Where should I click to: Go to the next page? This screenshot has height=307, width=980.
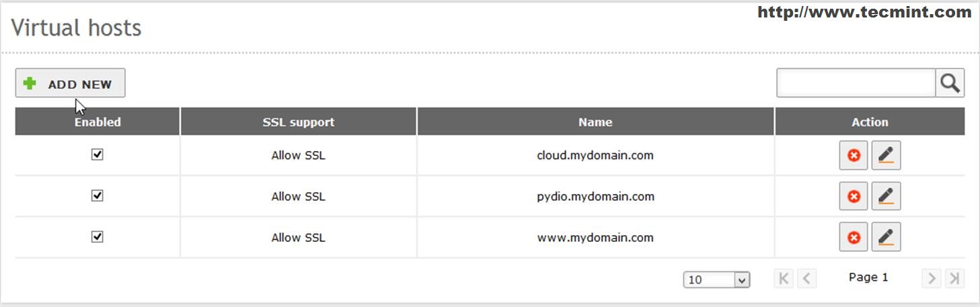[x=932, y=279]
